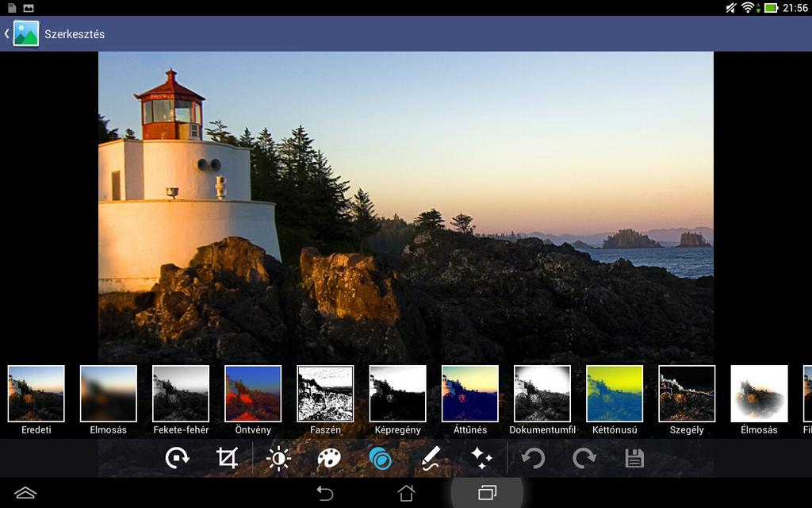The image size is (812, 508).
Task: Tap the battery status icon
Action: coord(771,8)
